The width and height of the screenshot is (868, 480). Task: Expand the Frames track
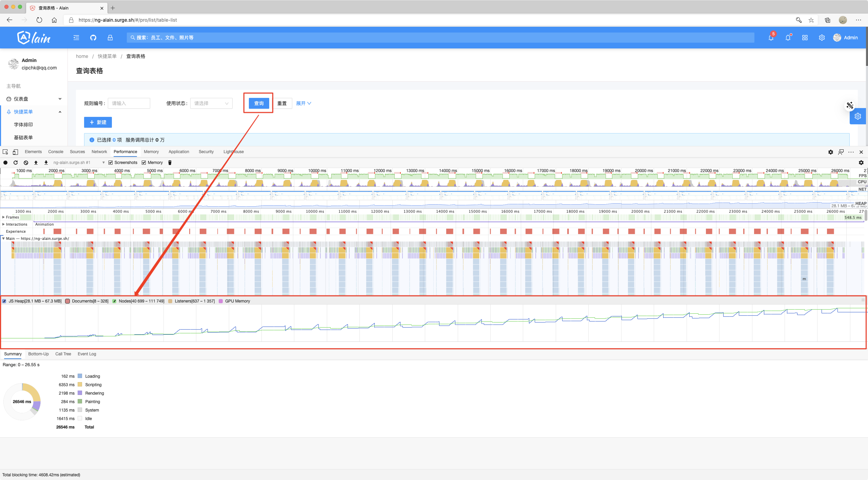click(3, 217)
